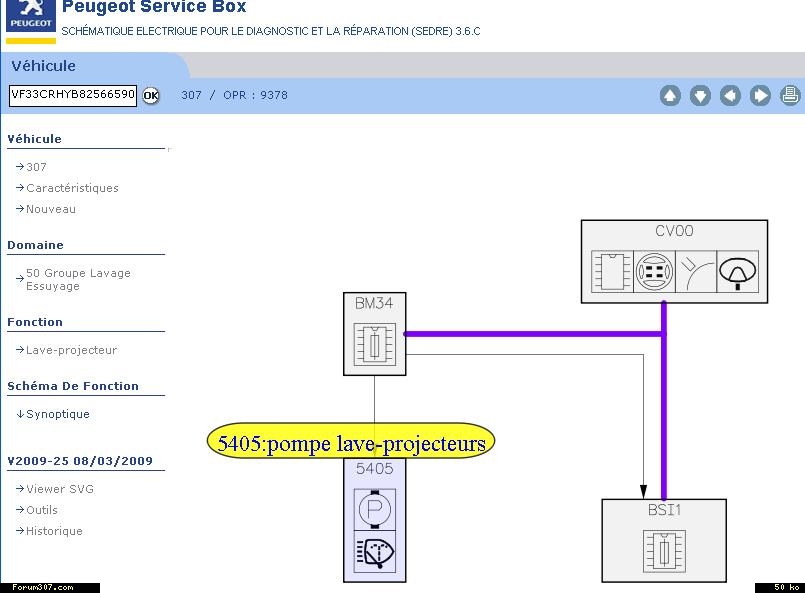Click the CV00 round connector icon
Viewport: 805px width, 593px height.
(655, 272)
